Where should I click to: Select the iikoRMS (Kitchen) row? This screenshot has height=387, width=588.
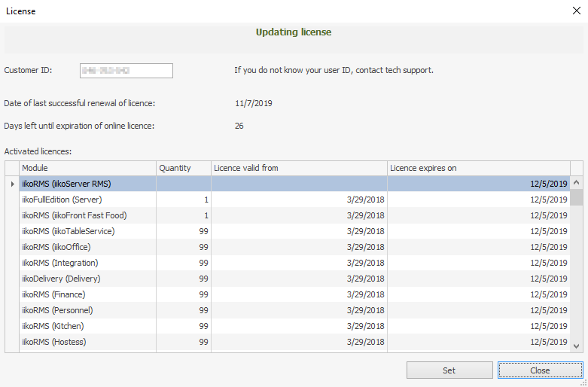point(87,326)
